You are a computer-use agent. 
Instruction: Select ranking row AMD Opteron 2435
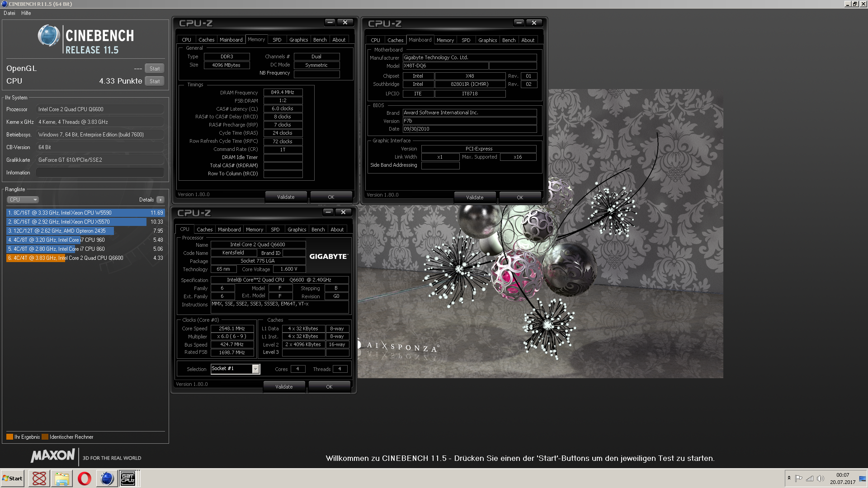[85, 231]
